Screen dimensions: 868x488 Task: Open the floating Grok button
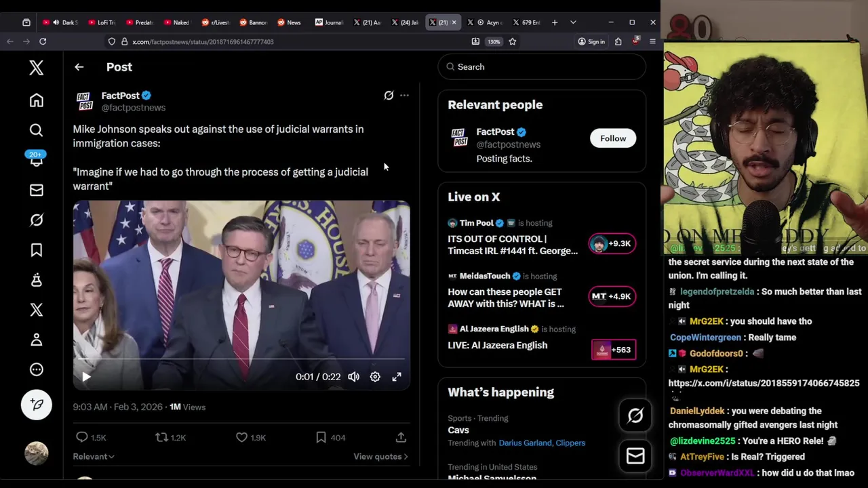coord(635,416)
